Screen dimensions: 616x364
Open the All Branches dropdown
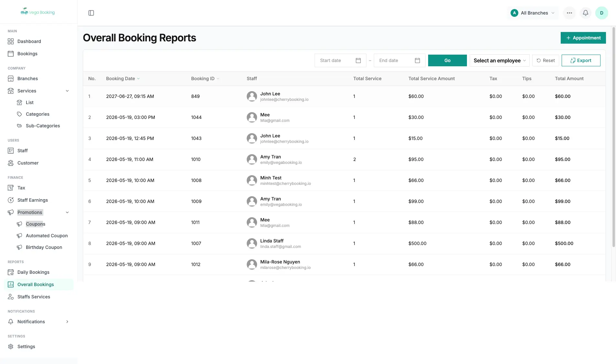tap(533, 13)
